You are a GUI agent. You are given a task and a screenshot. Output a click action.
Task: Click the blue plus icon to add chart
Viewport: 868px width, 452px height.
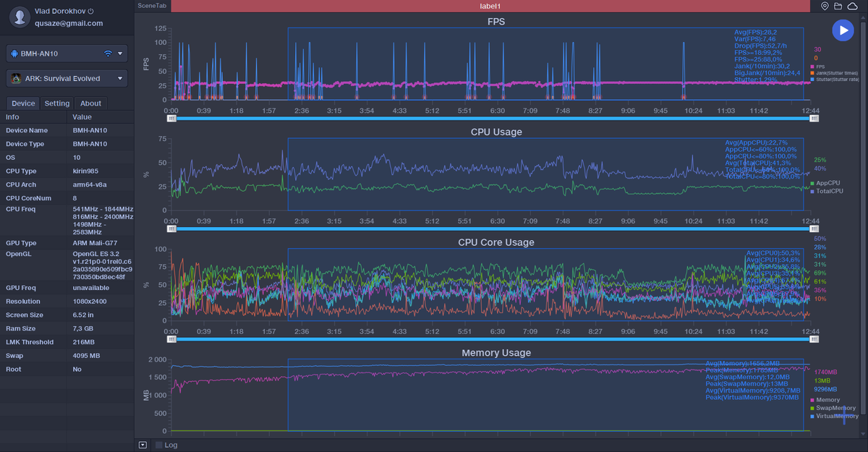tap(843, 416)
